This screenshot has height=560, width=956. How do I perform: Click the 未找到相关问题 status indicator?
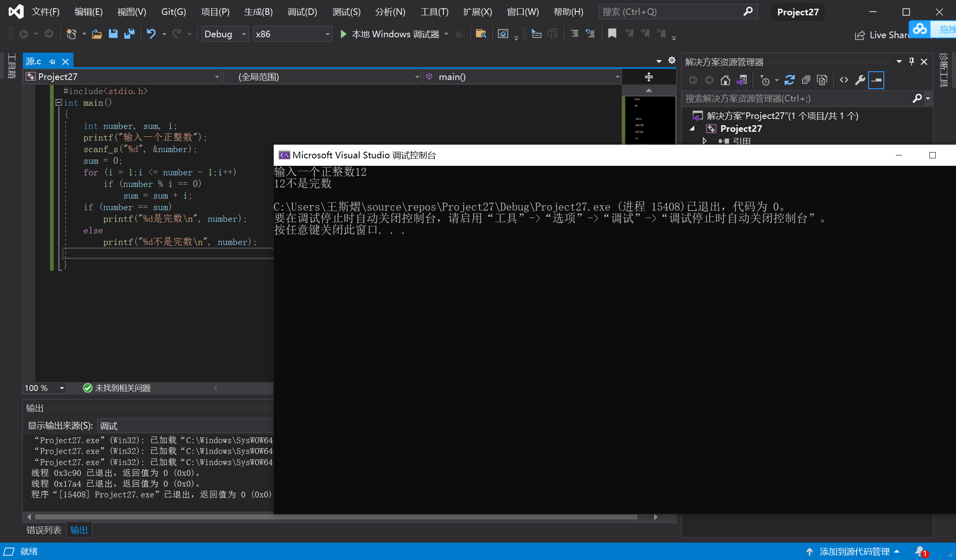click(x=117, y=388)
